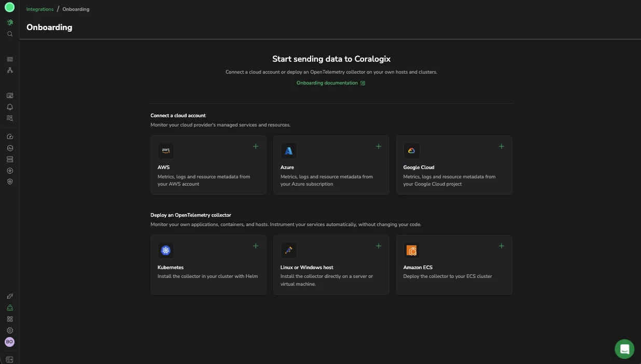
Task: Open the server stack icon in sidebar
Action: click(x=10, y=159)
